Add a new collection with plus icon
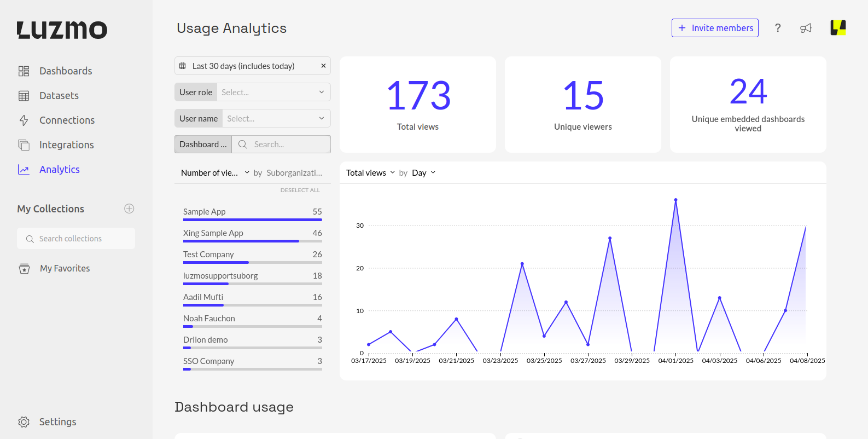The width and height of the screenshot is (868, 439). click(x=129, y=209)
